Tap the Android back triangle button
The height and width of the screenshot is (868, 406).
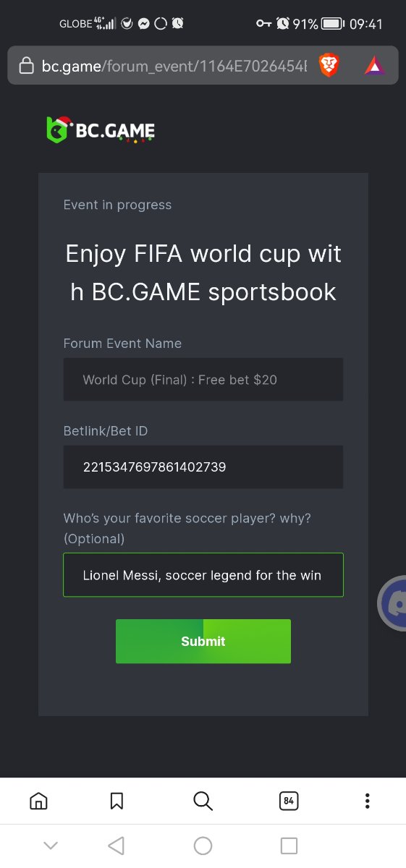click(x=116, y=846)
